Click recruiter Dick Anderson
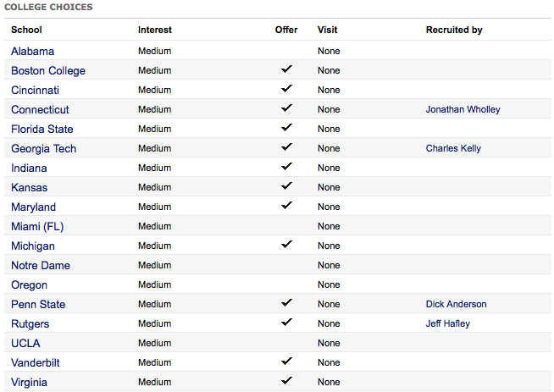554x392 pixels. (456, 304)
